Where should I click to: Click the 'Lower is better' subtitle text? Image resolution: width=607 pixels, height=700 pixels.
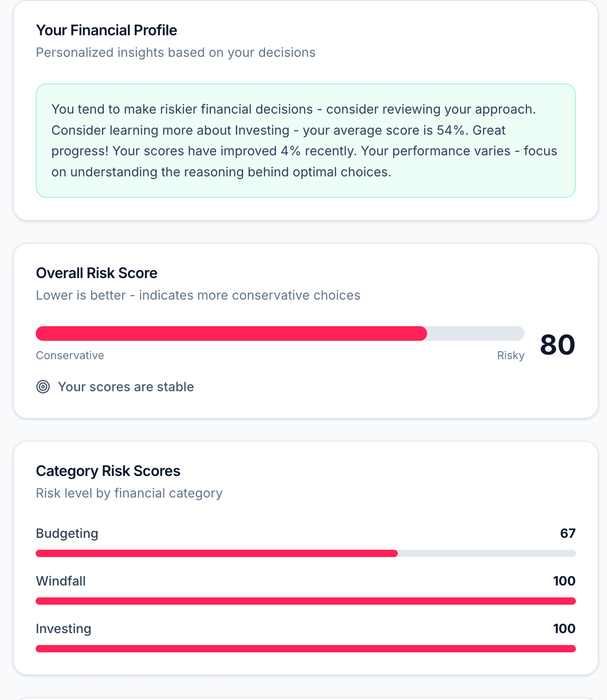[198, 295]
